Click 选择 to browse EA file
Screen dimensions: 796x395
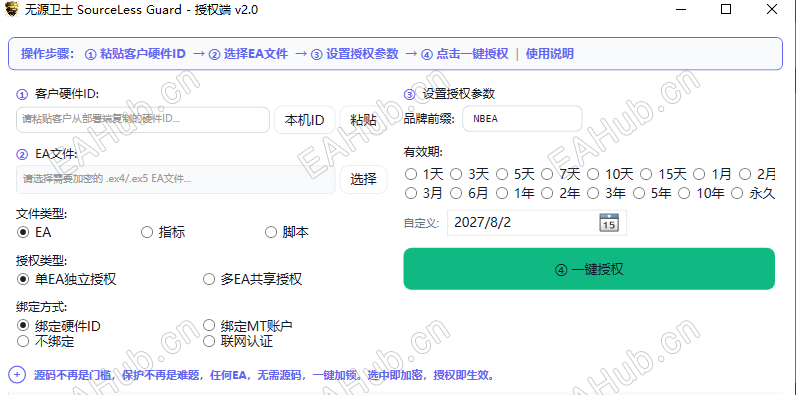(x=363, y=179)
